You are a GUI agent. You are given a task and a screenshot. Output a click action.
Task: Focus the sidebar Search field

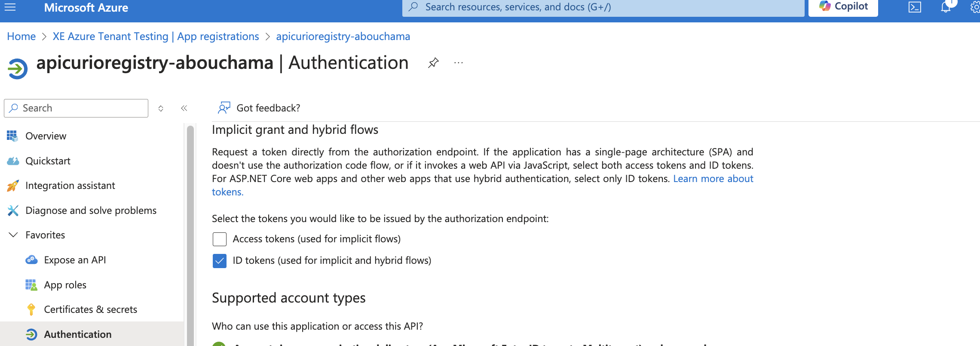tap(76, 108)
